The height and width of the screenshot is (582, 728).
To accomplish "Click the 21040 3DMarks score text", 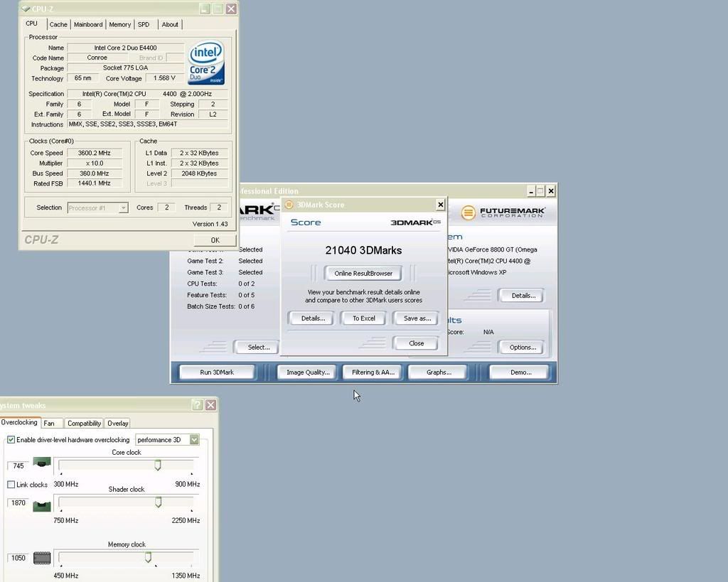I will pyautogui.click(x=363, y=250).
